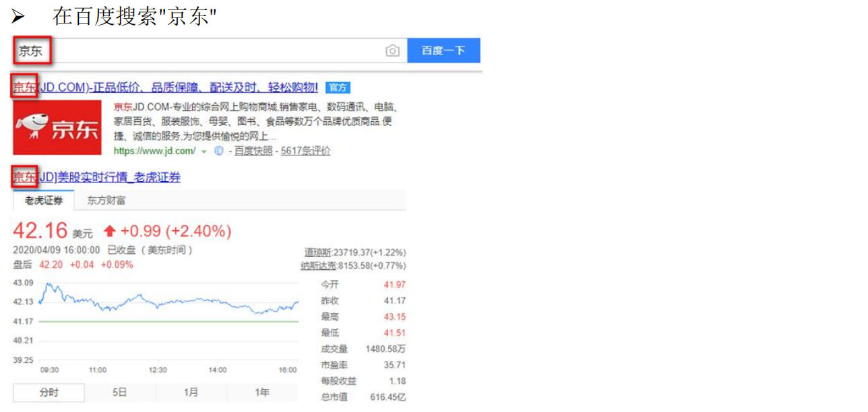Click the 昨收 value 41.17
Image resolution: width=868 pixels, height=412 pixels.
[394, 301]
